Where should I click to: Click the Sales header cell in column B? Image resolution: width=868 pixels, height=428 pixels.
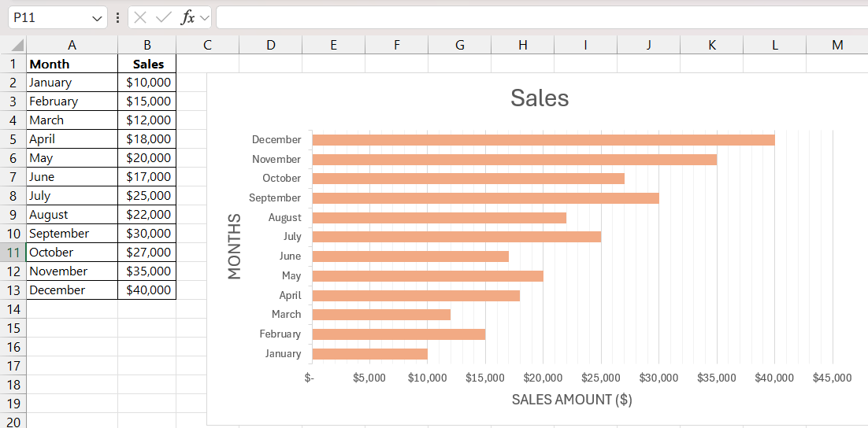pyautogui.click(x=147, y=64)
